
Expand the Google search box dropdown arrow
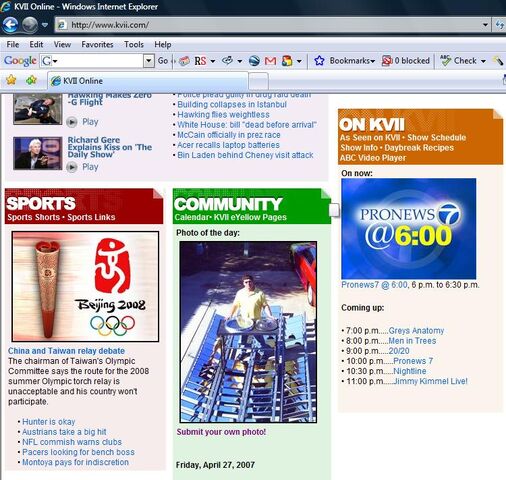[149, 61]
